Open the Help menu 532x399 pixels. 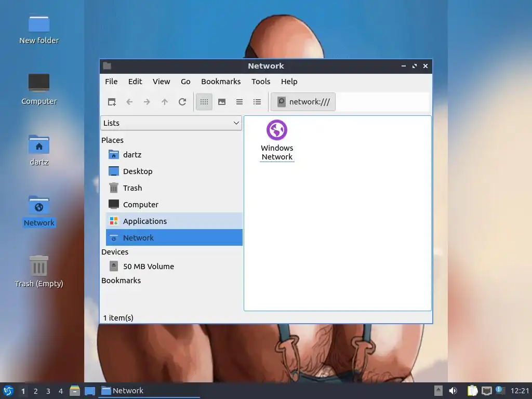click(289, 82)
